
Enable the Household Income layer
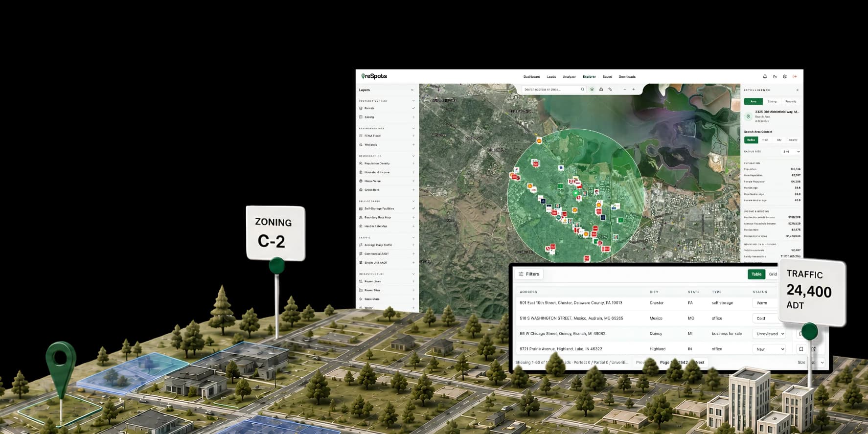tap(413, 172)
